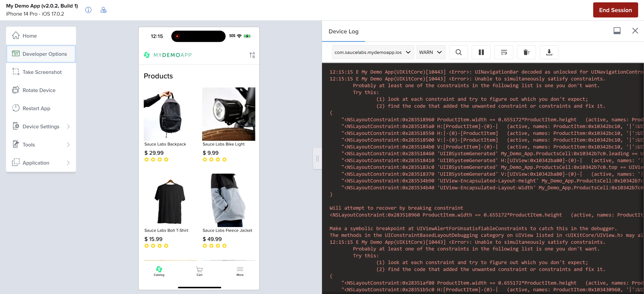
Task: Change the WARN log level filter
Action: pyautogui.click(x=431, y=52)
